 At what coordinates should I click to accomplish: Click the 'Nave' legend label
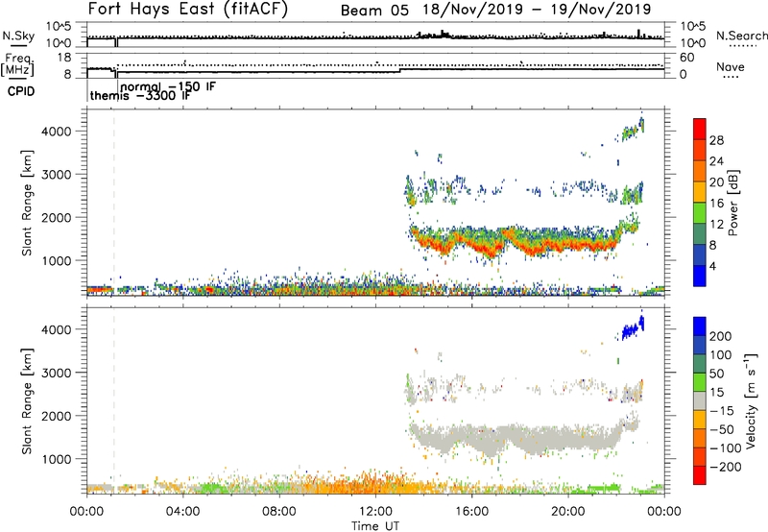pos(730,67)
